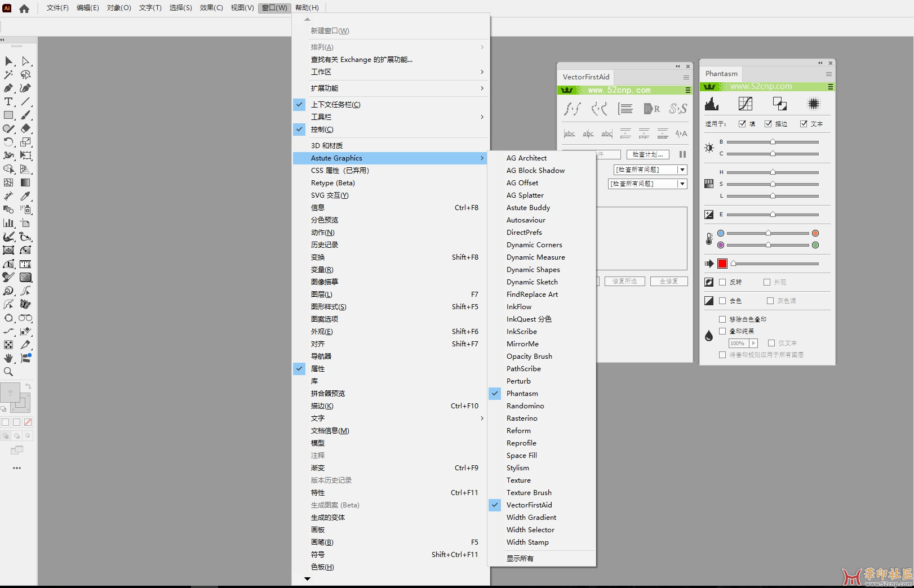Choose AG Block Shadow from submenu

[x=542, y=171]
